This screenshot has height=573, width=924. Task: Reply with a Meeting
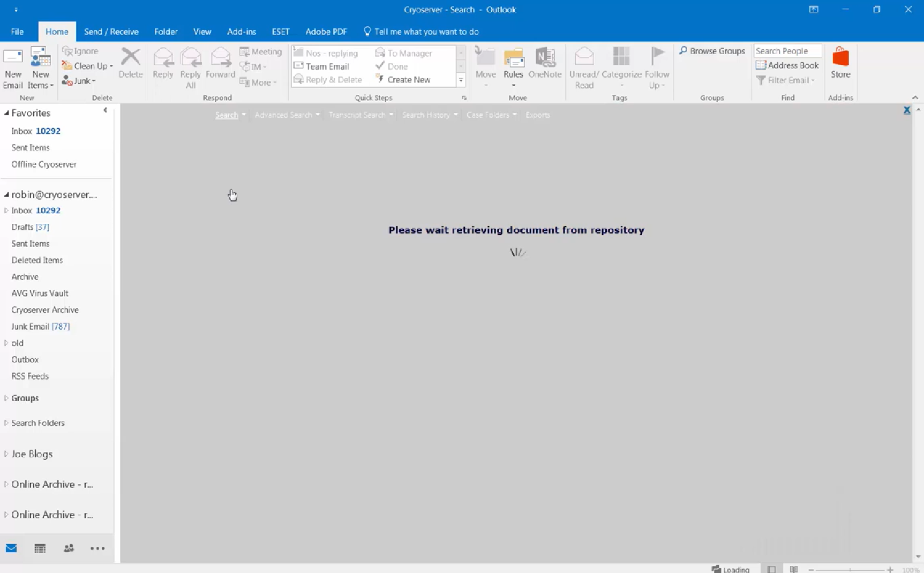[260, 51]
